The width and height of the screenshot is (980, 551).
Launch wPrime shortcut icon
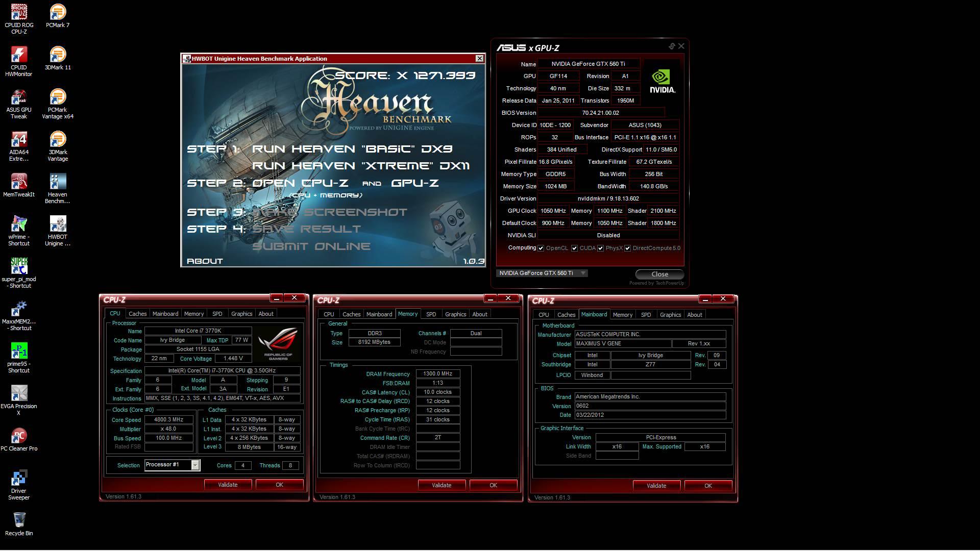coord(19,230)
